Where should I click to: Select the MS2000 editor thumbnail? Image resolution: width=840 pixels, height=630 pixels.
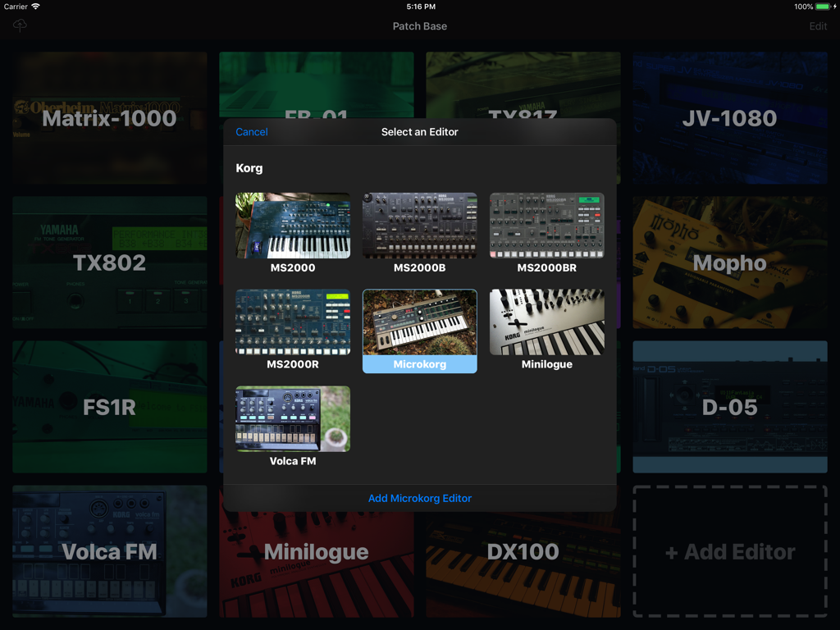[292, 226]
